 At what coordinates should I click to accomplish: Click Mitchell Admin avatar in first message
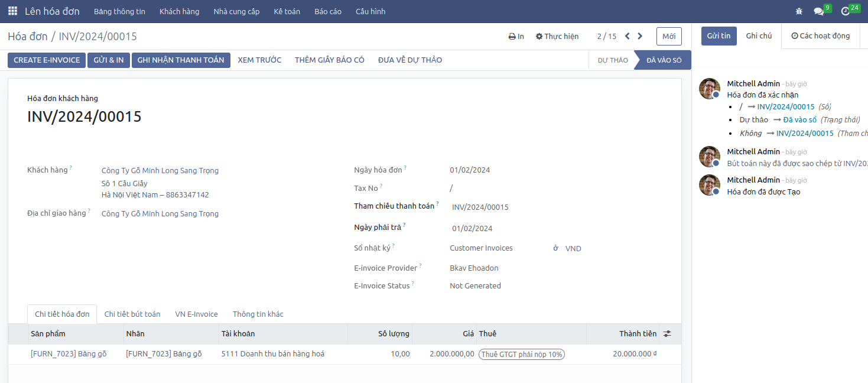pyautogui.click(x=709, y=89)
